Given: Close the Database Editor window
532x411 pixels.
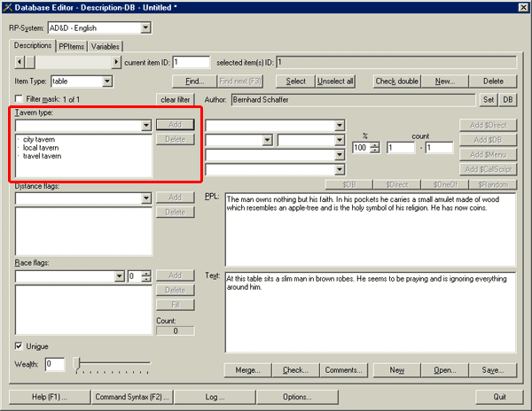Looking at the screenshot, I should point(520,8).
